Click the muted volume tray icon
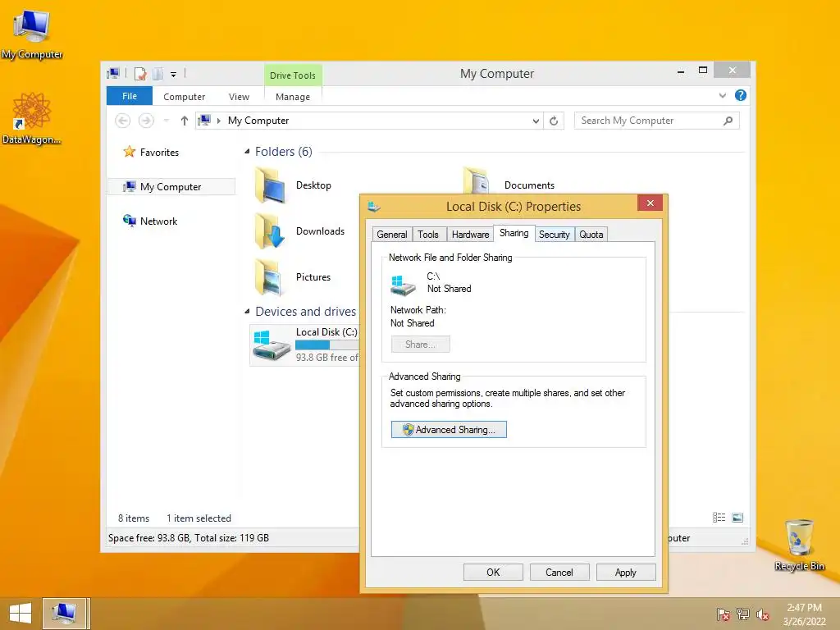The image size is (840, 630). (x=763, y=614)
